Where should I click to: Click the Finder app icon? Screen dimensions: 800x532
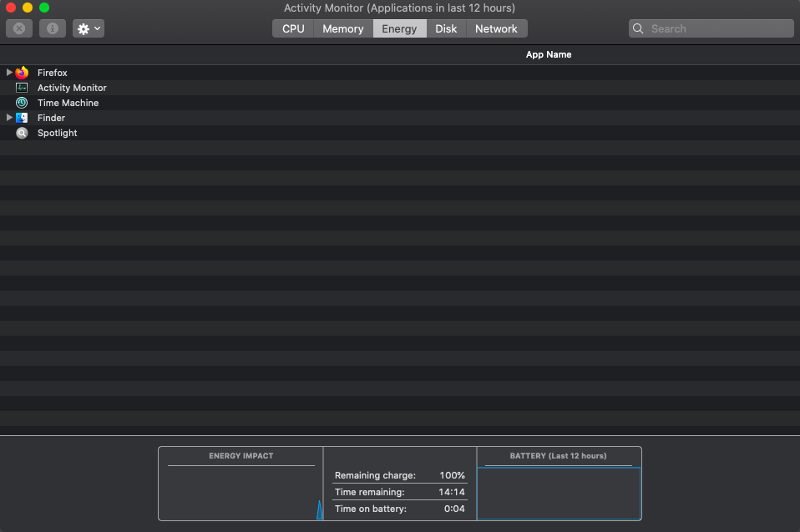[22, 118]
